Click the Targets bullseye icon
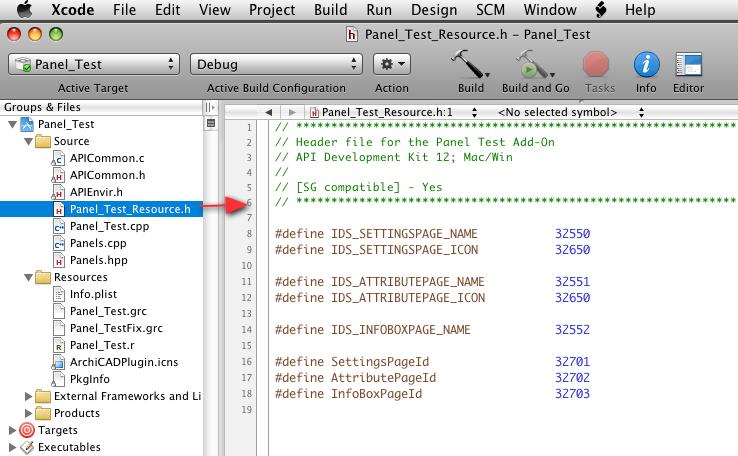 [27, 430]
